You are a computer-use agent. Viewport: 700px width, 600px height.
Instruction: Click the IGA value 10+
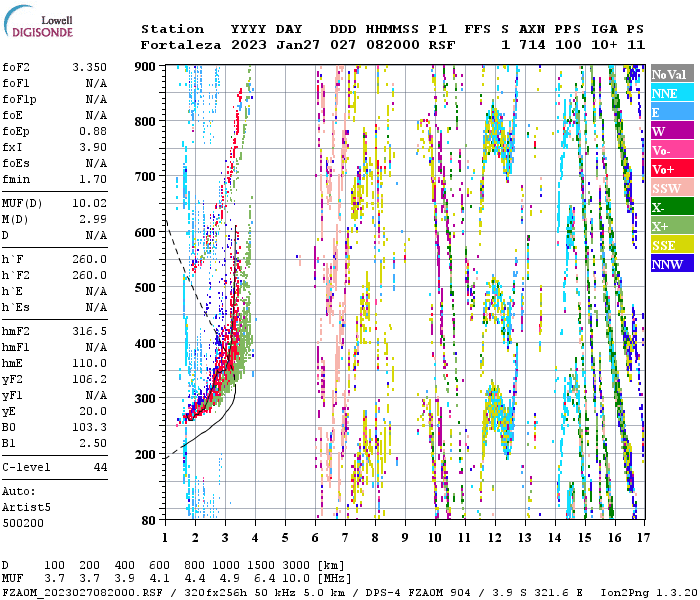tap(604, 45)
